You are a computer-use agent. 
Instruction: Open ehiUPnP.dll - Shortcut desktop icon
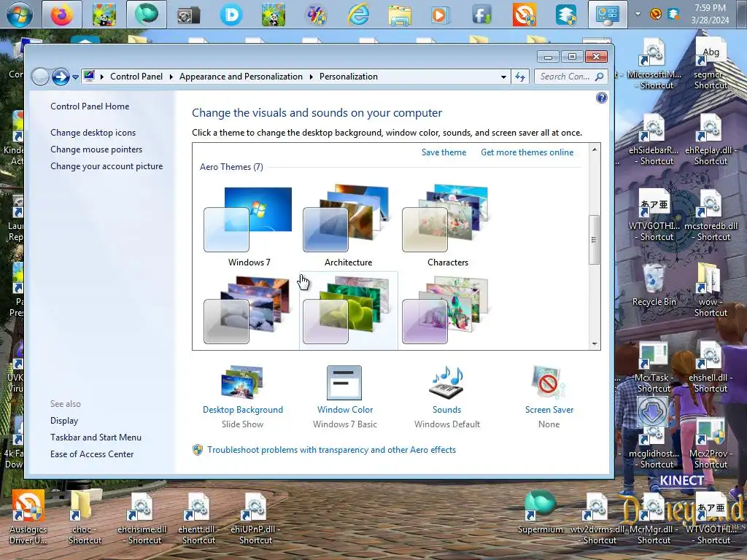pyautogui.click(x=255, y=518)
